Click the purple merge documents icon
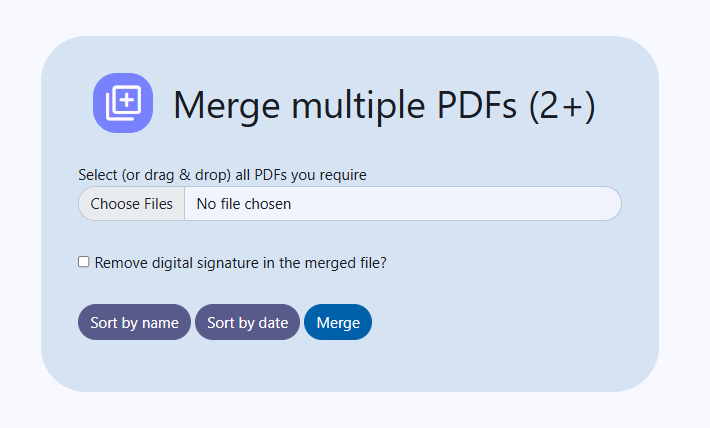Viewport: 710px width, 428px height. (x=123, y=103)
